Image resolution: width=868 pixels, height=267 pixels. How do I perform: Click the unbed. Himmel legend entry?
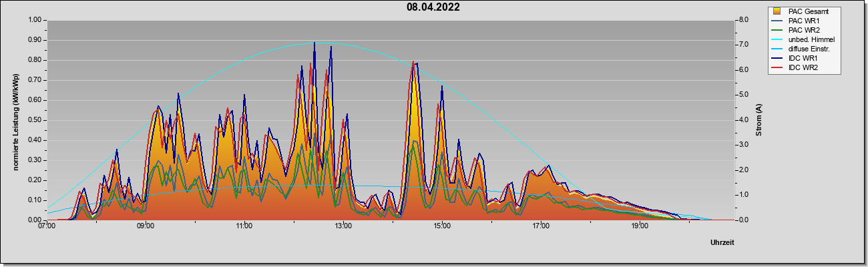815,40
